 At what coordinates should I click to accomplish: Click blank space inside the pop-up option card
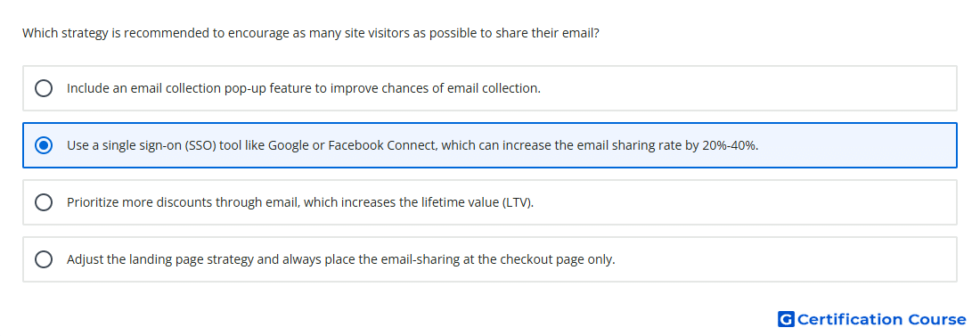click(750, 88)
